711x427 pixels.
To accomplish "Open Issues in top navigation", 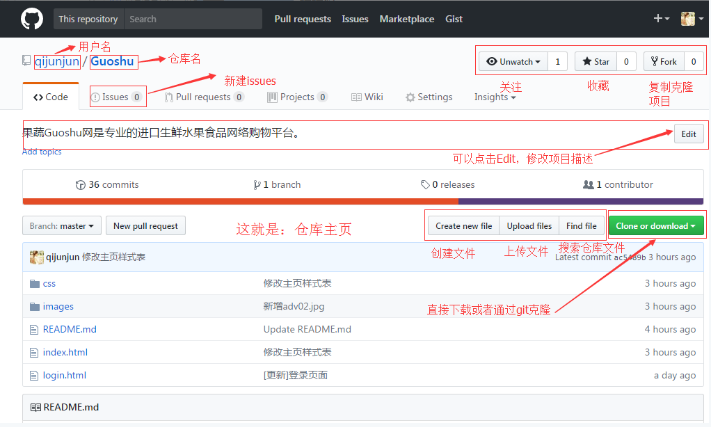I will tap(355, 19).
